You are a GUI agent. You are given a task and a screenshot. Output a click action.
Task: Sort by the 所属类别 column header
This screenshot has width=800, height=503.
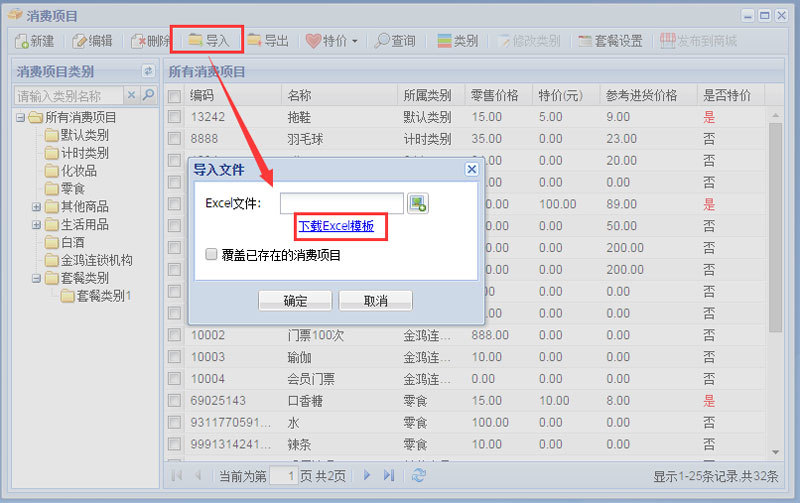pyautogui.click(x=431, y=95)
